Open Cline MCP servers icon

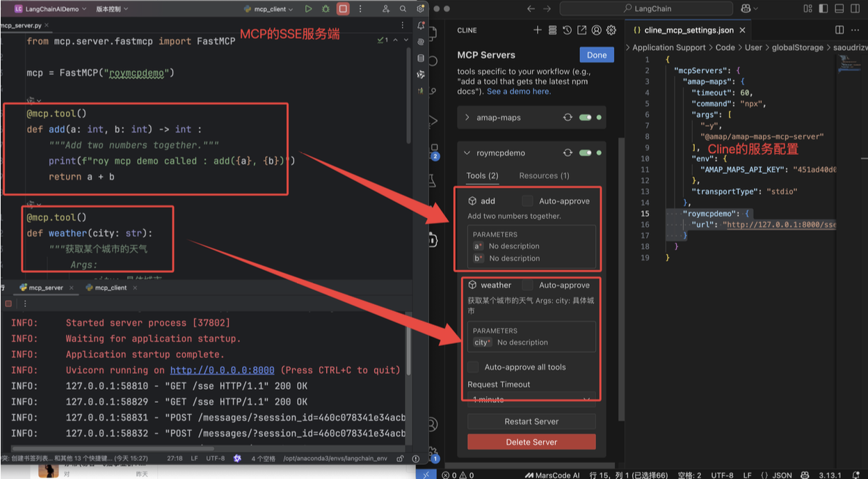pyautogui.click(x=552, y=30)
